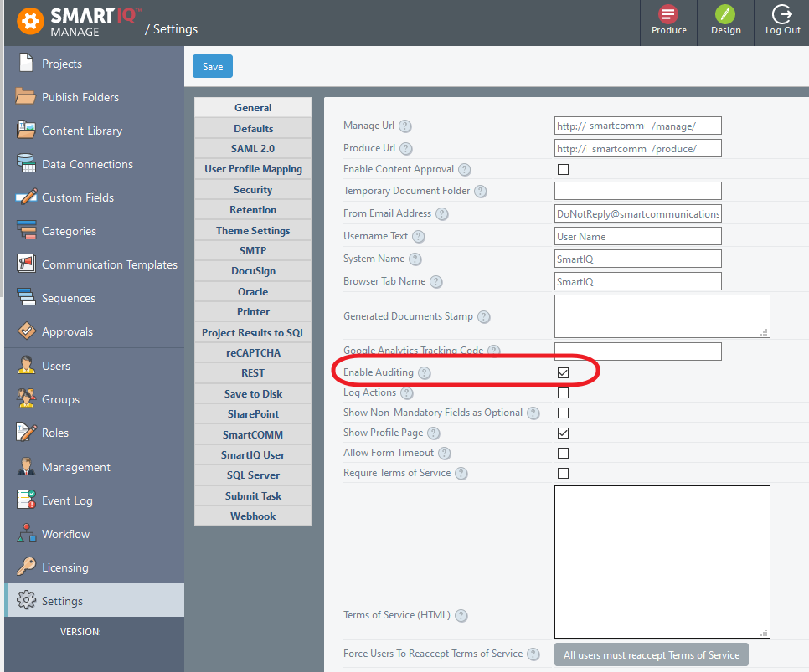The image size is (809, 672).
Task: Uncheck the Show Profile Page checkbox
Action: (563, 433)
